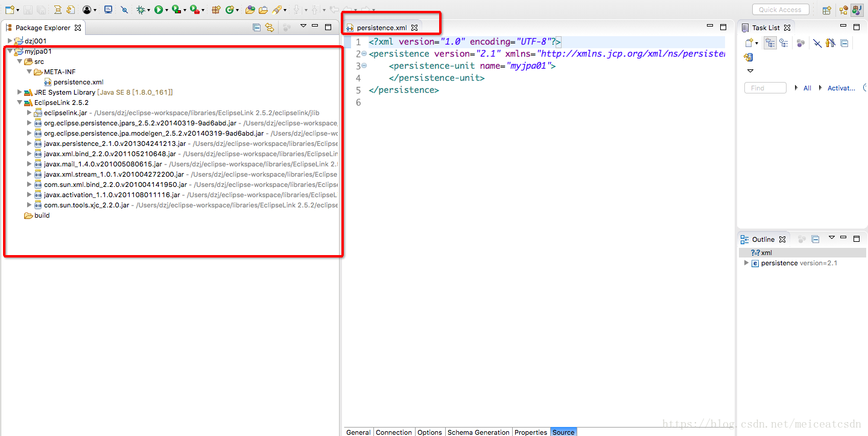
Task: Select the persistence.xml editor tab
Action: (x=381, y=28)
